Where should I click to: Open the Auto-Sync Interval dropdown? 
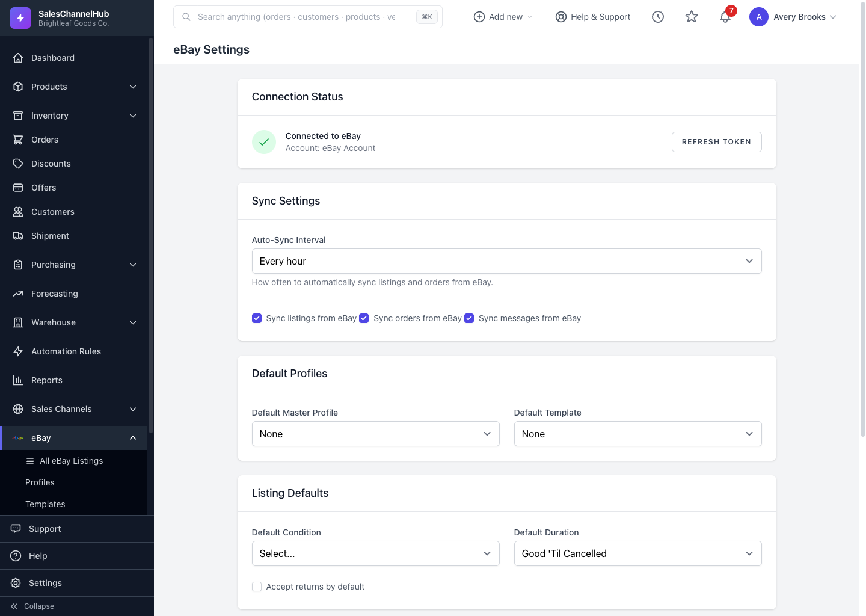pyautogui.click(x=506, y=261)
